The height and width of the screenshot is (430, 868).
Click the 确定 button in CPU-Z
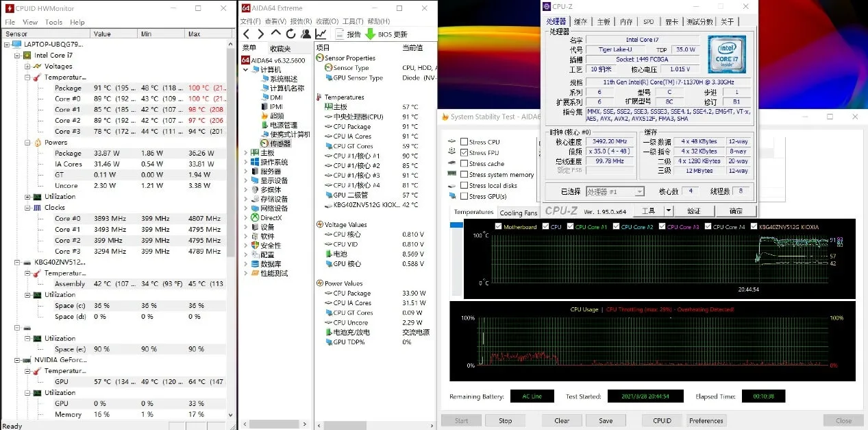pos(736,211)
